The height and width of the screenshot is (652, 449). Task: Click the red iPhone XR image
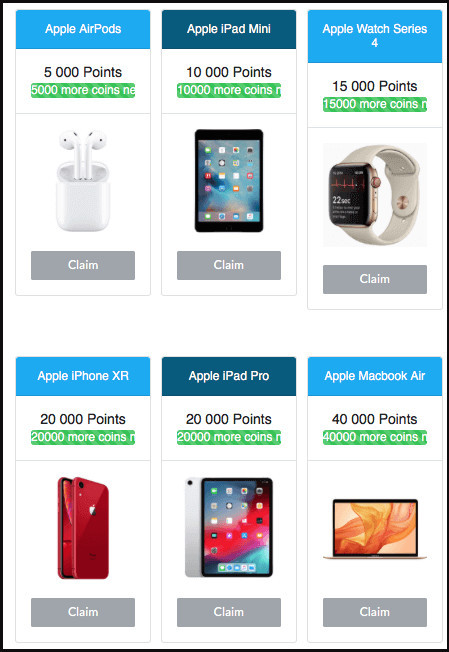pyautogui.click(x=83, y=528)
